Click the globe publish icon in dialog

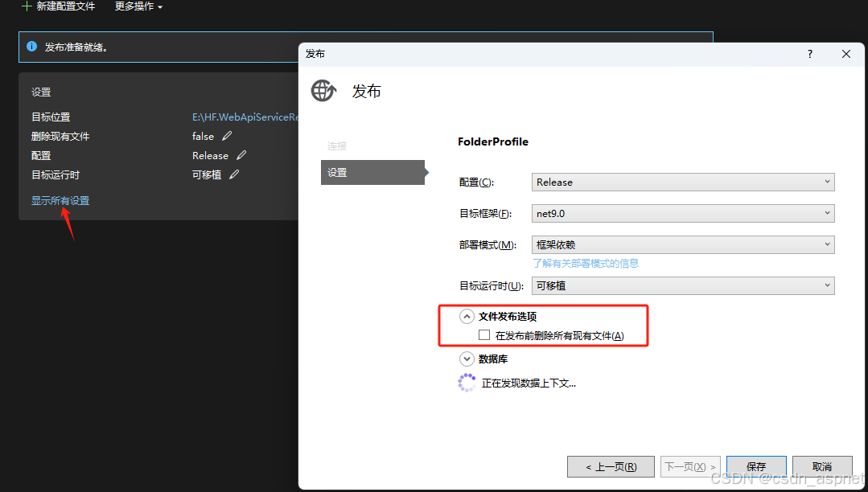323,91
